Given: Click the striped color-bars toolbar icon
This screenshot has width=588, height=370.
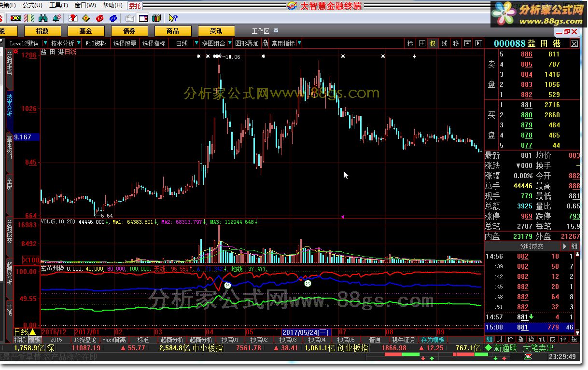Looking at the screenshot, I should tap(29, 18).
